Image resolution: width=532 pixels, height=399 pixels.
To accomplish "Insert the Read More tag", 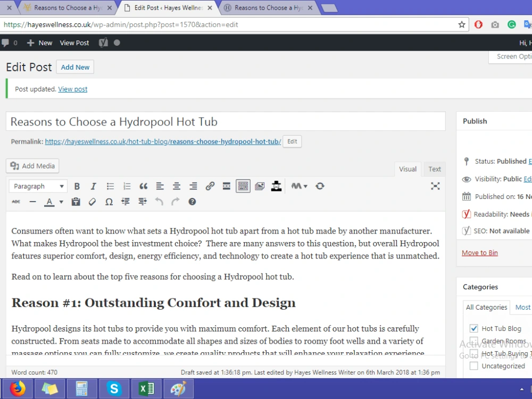I will click(226, 186).
